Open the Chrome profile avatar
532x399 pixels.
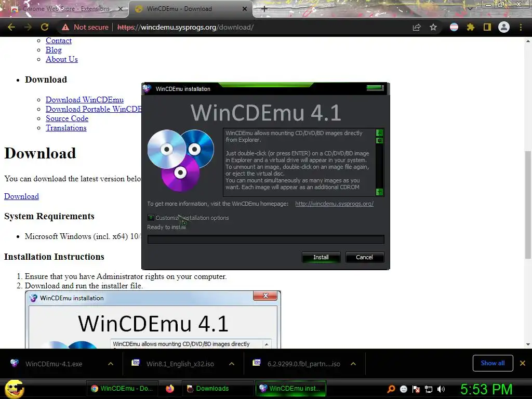504,27
